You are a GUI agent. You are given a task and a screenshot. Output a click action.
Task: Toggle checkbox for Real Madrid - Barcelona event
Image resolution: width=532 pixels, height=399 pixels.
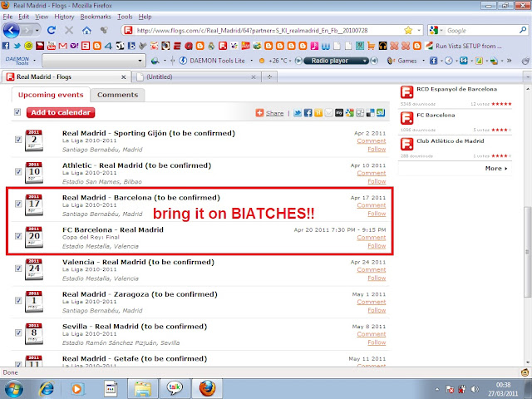(18, 204)
